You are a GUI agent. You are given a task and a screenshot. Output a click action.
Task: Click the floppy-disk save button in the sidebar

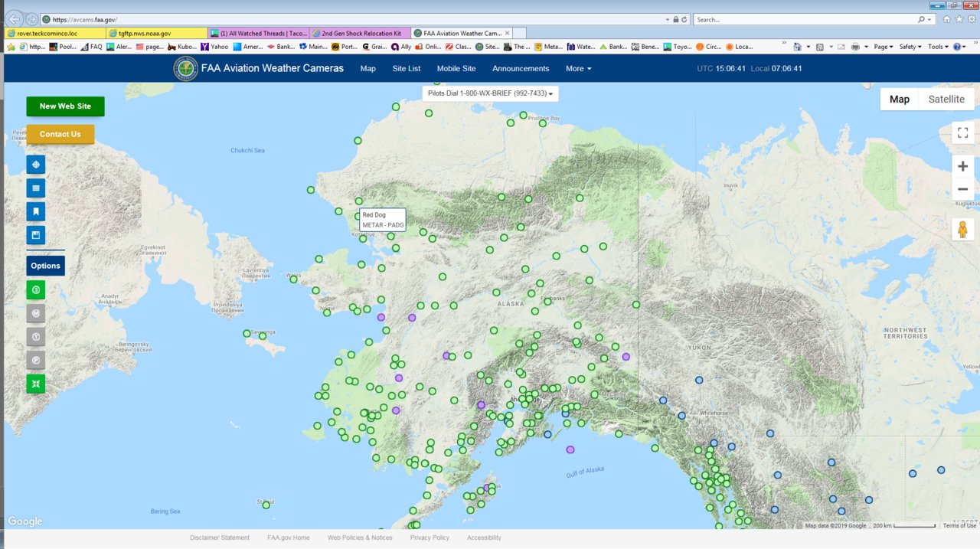pos(36,235)
